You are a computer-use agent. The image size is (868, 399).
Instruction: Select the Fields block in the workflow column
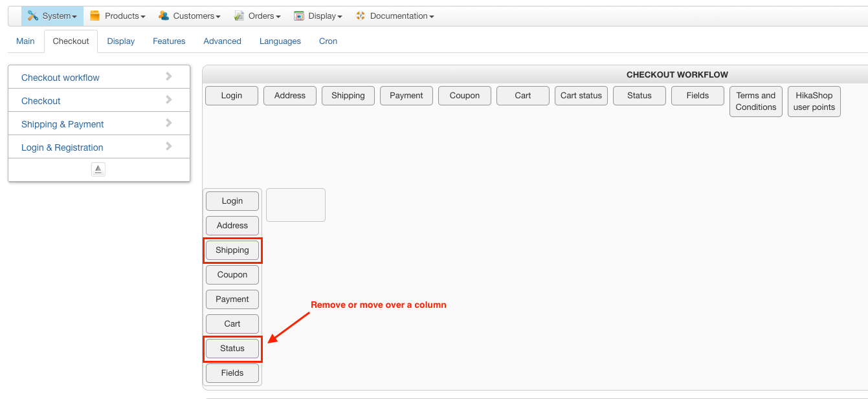click(232, 373)
